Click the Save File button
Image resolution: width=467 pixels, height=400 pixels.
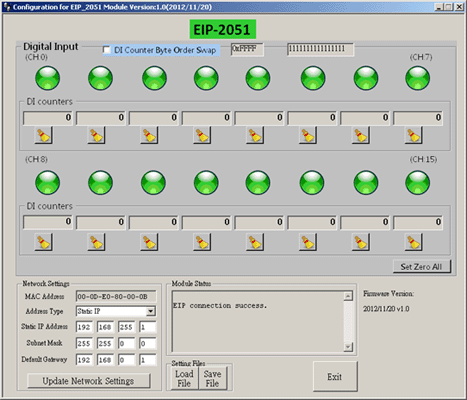click(x=212, y=379)
